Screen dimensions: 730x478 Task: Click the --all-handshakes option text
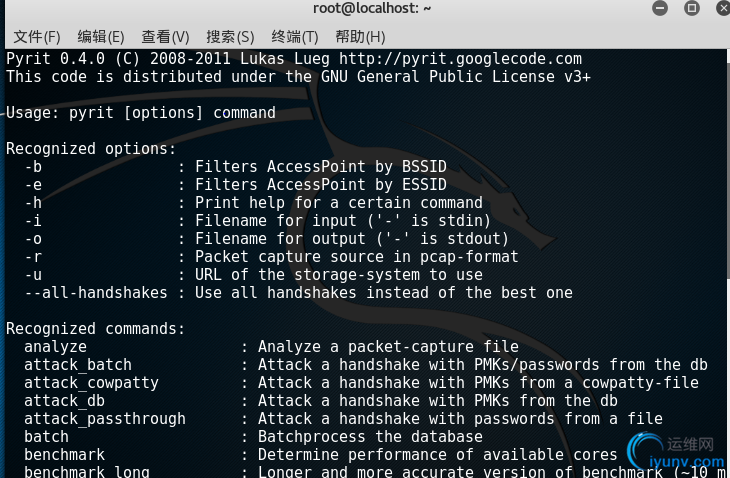[x=96, y=293]
